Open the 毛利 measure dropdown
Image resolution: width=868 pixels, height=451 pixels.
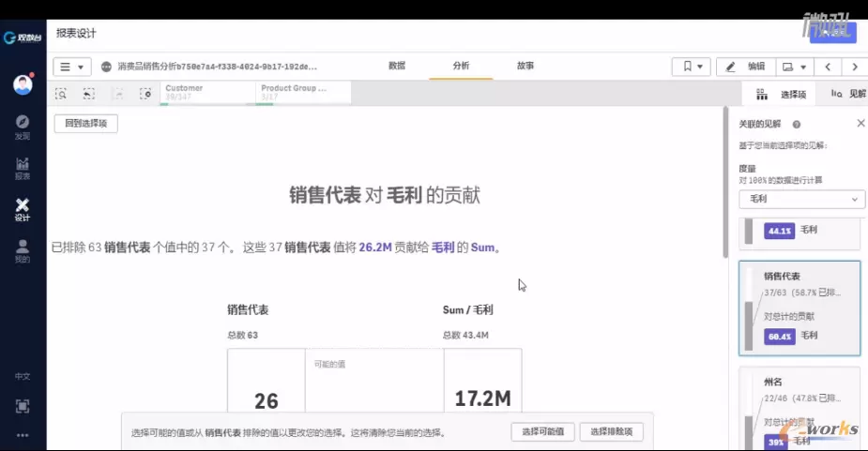pos(801,200)
